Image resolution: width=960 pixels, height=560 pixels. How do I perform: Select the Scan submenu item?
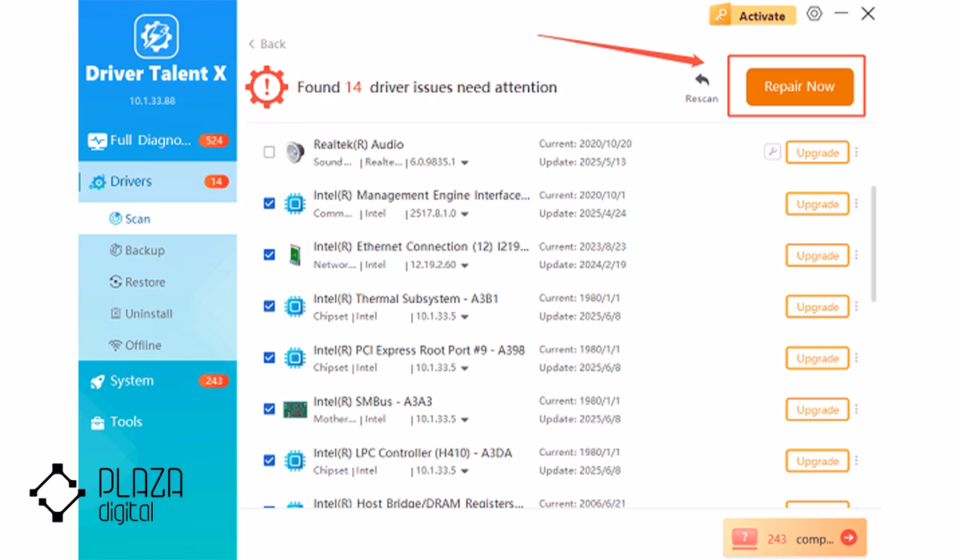(158, 218)
